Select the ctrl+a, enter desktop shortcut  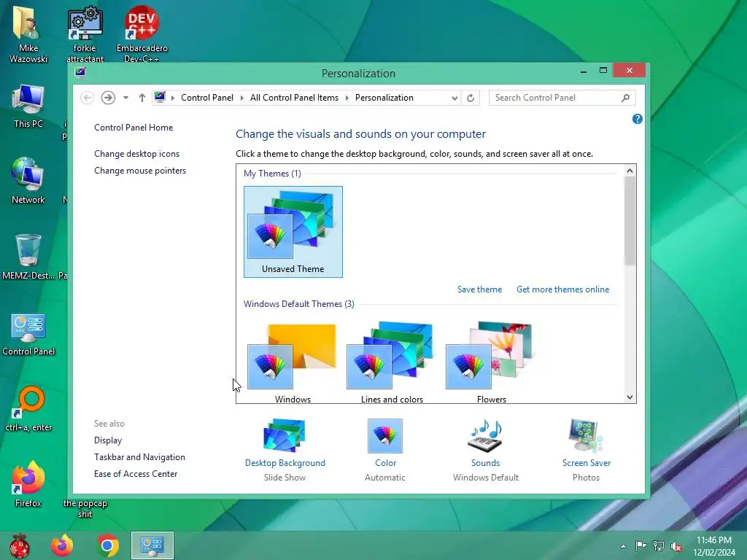(x=28, y=408)
